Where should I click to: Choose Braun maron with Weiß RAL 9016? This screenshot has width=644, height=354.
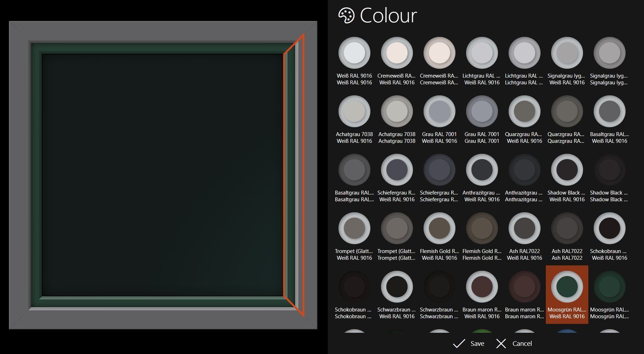(x=482, y=287)
